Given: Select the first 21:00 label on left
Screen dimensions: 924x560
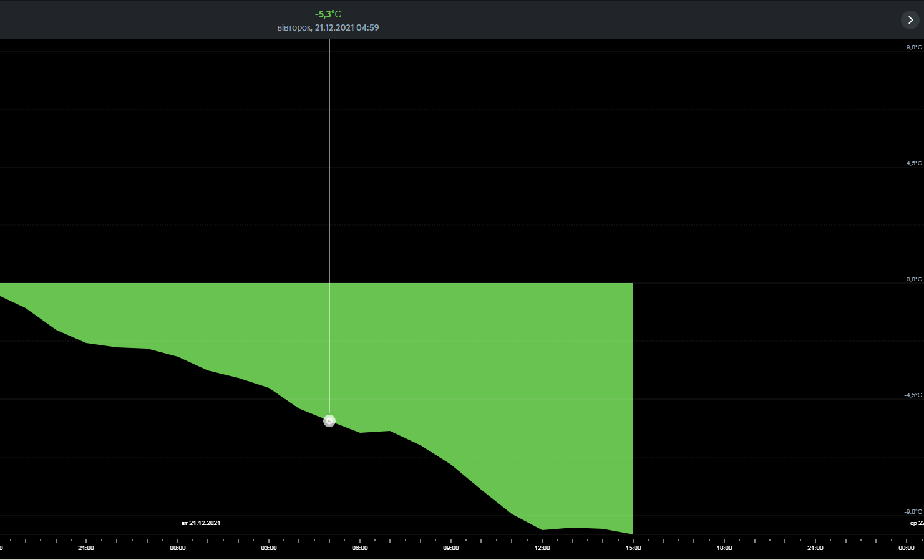Looking at the screenshot, I should [86, 548].
